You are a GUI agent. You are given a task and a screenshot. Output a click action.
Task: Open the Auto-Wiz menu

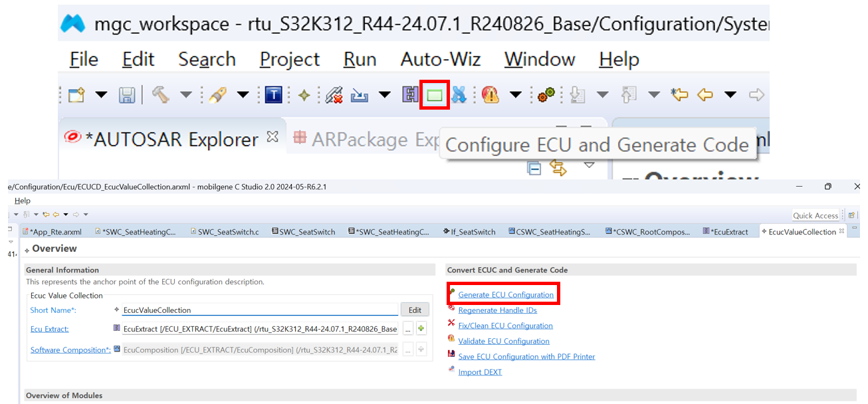coord(439,60)
